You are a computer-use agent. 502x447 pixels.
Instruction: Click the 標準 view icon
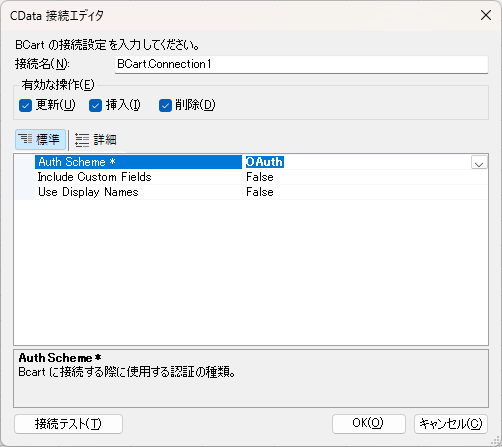click(25, 139)
